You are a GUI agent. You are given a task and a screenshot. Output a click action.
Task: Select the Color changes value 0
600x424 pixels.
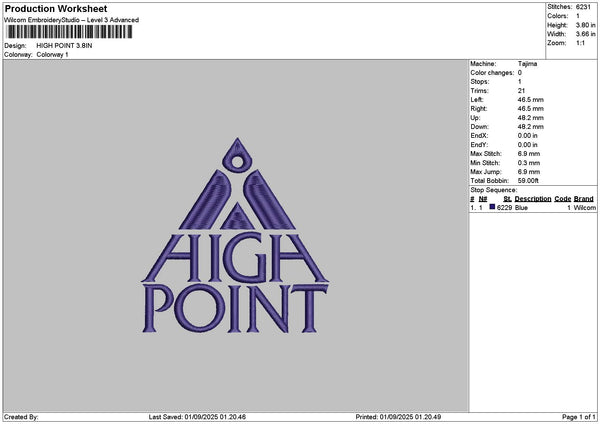tap(520, 73)
